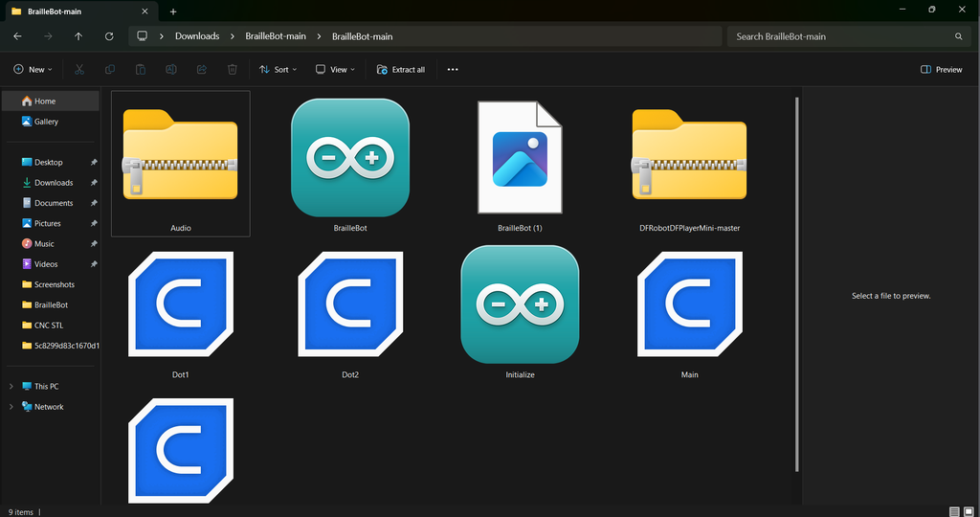Click the Copy icon in toolbar
The height and width of the screenshot is (517, 980).
110,69
